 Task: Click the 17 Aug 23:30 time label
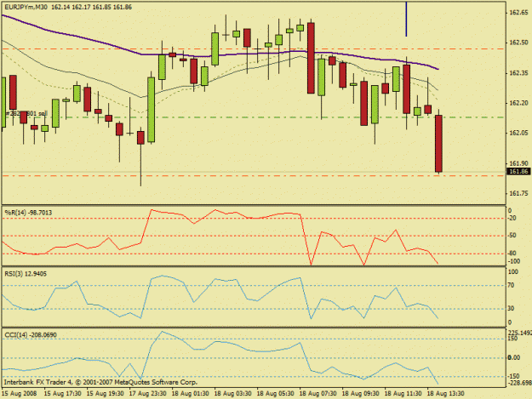coord(147,394)
